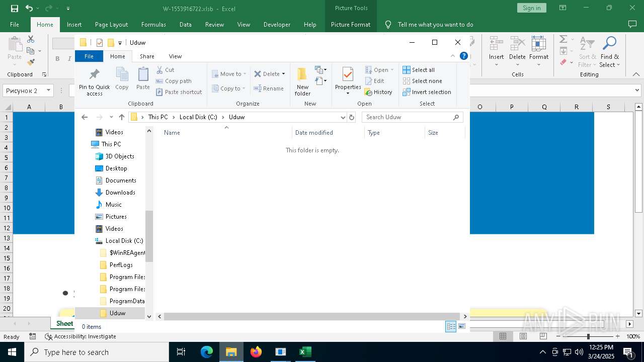This screenshot has height=362, width=644.
Task: Open Firefox from the taskbar
Action: point(256,352)
